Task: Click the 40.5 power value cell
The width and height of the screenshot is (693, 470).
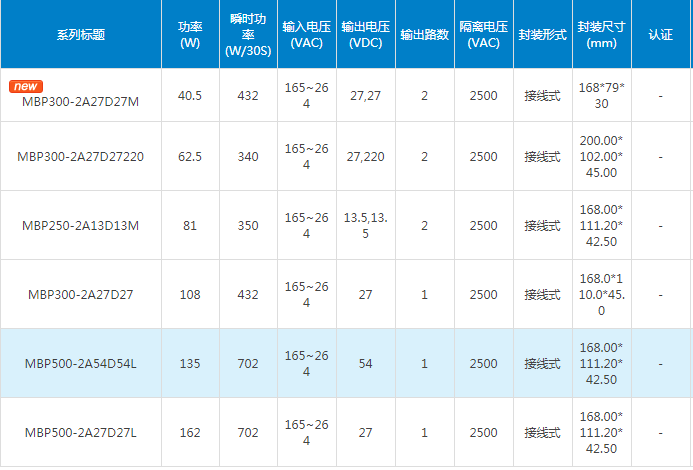Action: point(189,96)
